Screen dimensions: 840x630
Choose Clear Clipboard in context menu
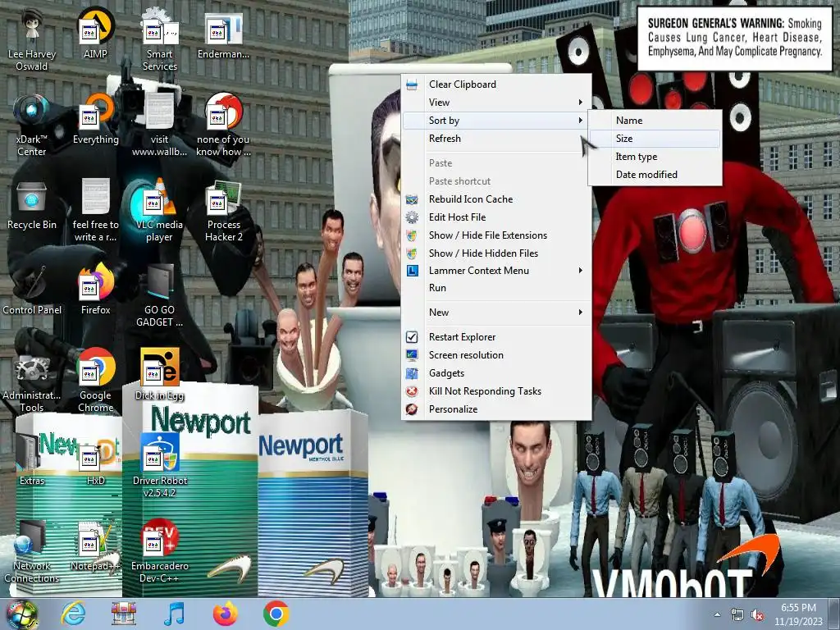(x=496, y=84)
